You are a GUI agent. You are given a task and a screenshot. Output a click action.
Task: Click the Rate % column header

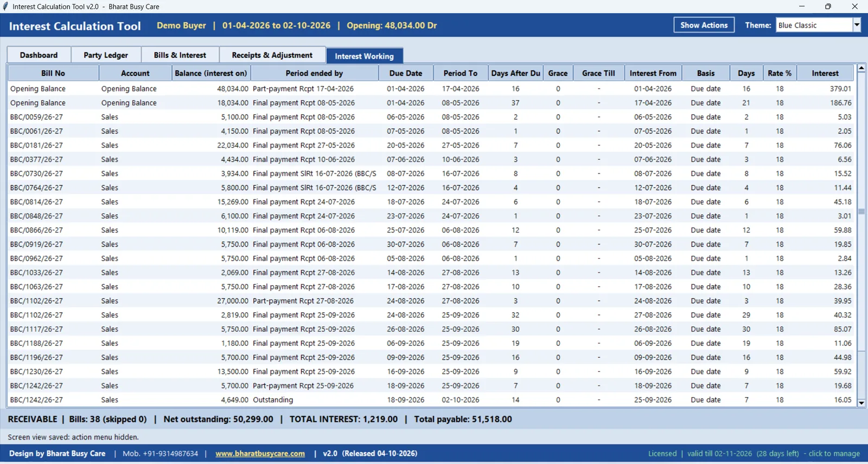pos(780,73)
